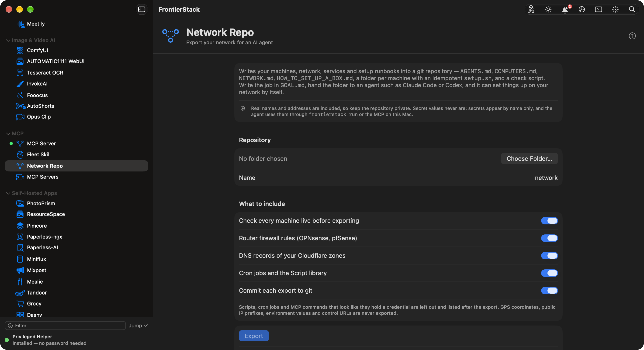Open the terminal window icon in the toolbar

click(x=599, y=10)
